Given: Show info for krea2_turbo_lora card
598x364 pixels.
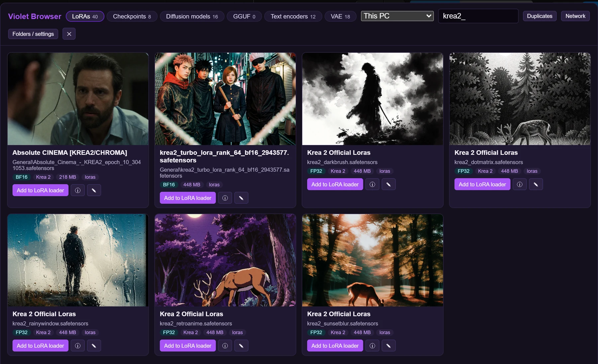Looking at the screenshot, I should coord(225,198).
